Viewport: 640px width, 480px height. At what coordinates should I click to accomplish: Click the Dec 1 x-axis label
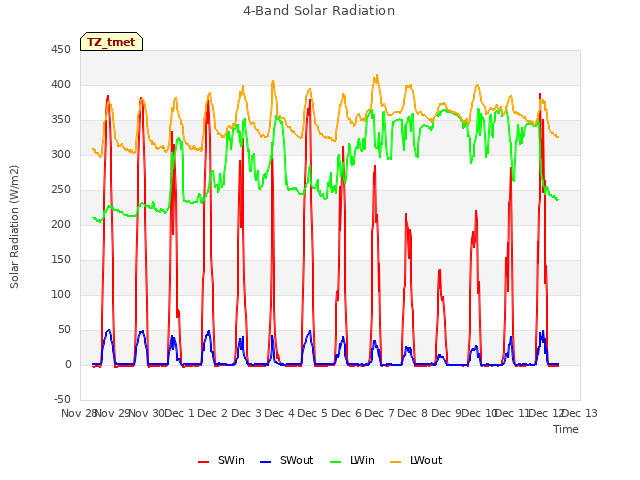click(179, 413)
